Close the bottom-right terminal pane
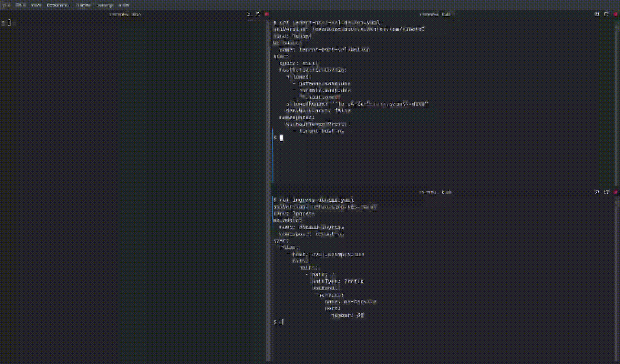Screen dimensions: 620x364 pos(615,192)
